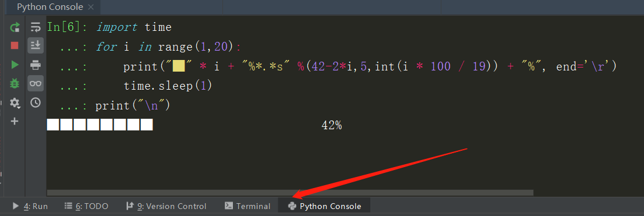Attach debugger via green bug icon
Viewport: 644px width, 216px height.
[15, 83]
